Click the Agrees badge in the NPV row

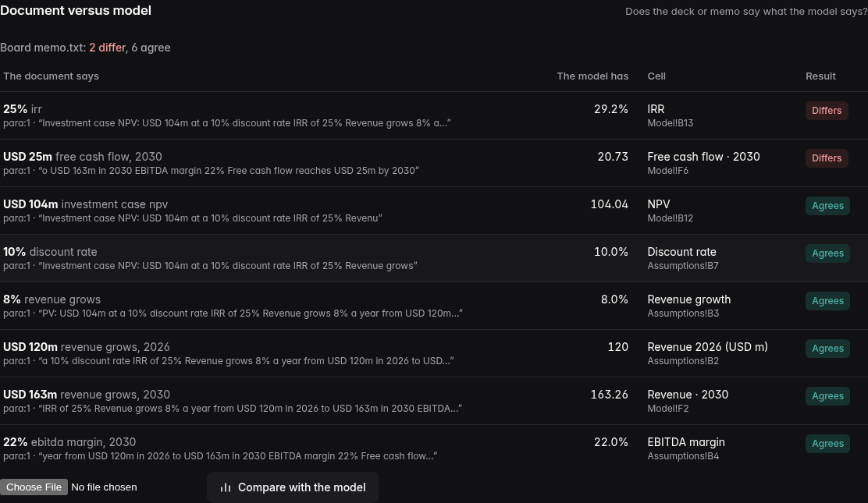tap(827, 206)
